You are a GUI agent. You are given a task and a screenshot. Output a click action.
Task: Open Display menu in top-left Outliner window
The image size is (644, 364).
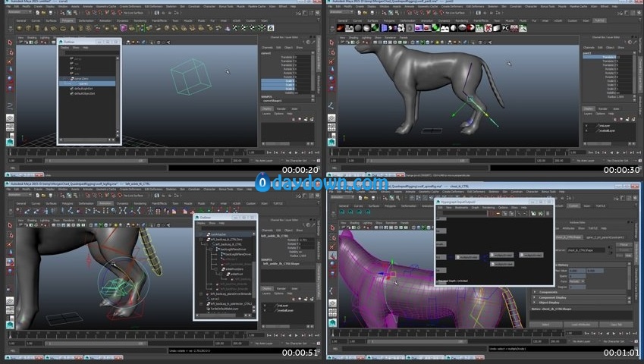(64, 48)
